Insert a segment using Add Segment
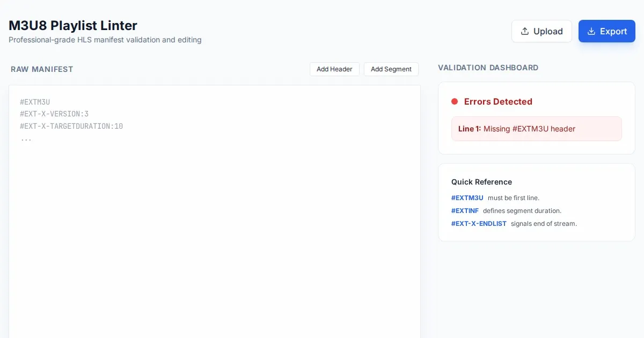 pyautogui.click(x=391, y=69)
